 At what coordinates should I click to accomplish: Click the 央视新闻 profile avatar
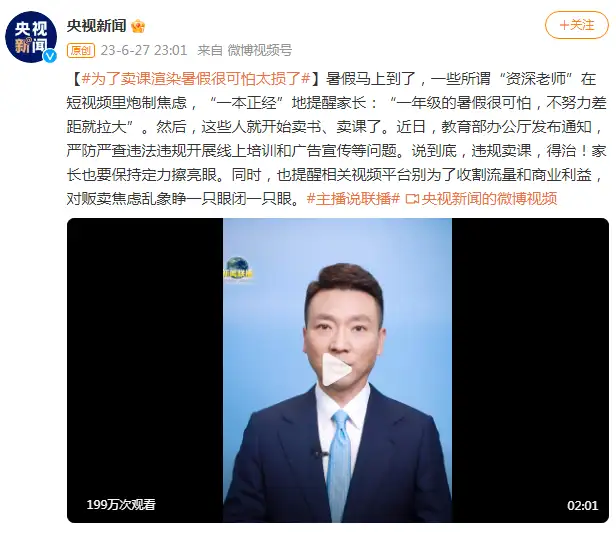(31, 37)
